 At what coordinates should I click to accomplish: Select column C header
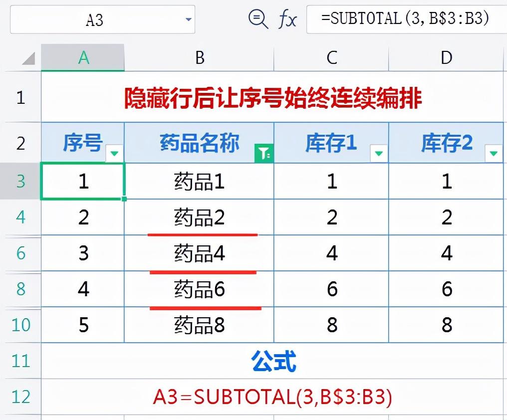coord(331,57)
